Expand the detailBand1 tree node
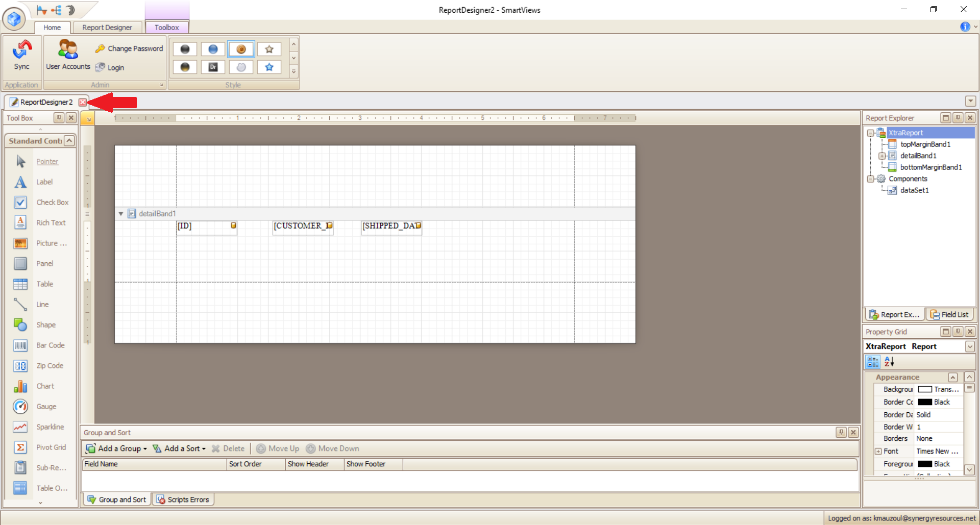Viewport: 980px width, 525px height. point(881,156)
